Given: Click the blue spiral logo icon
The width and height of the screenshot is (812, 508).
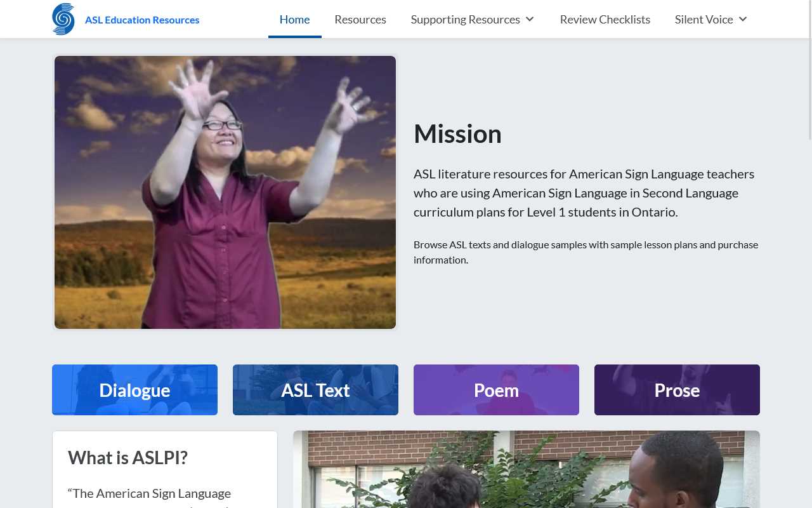Looking at the screenshot, I should tap(63, 19).
